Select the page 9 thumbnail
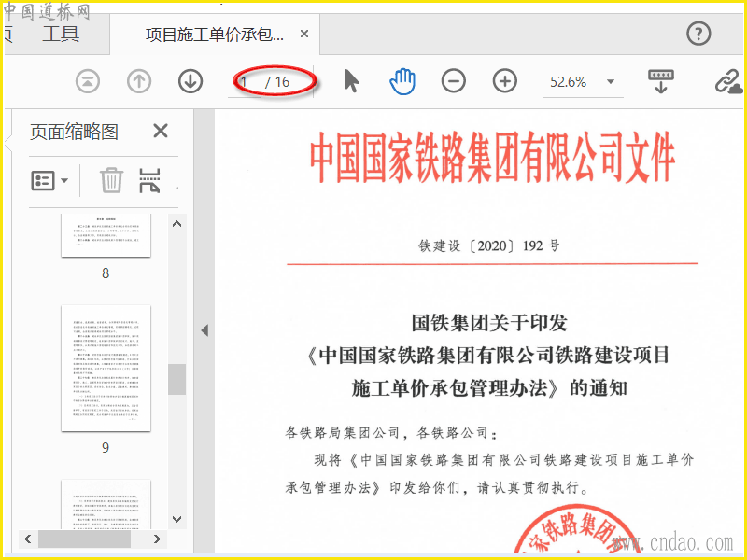This screenshot has width=747, height=560. coord(106,369)
